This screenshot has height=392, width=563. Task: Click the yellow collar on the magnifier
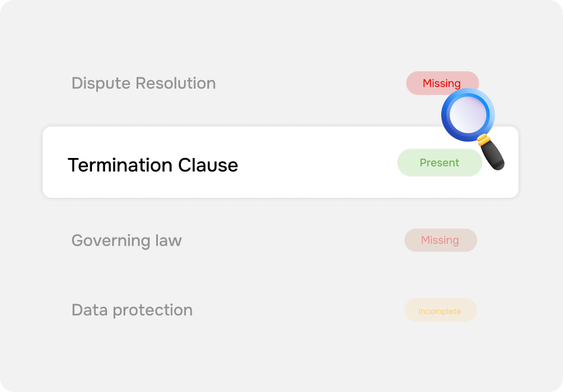coord(483,140)
